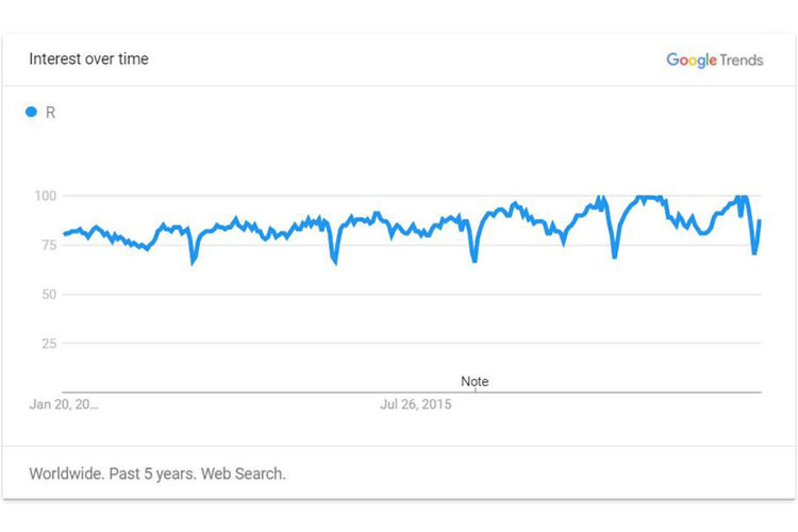
Task: Click the Jan 20 start date label
Action: click(64, 404)
